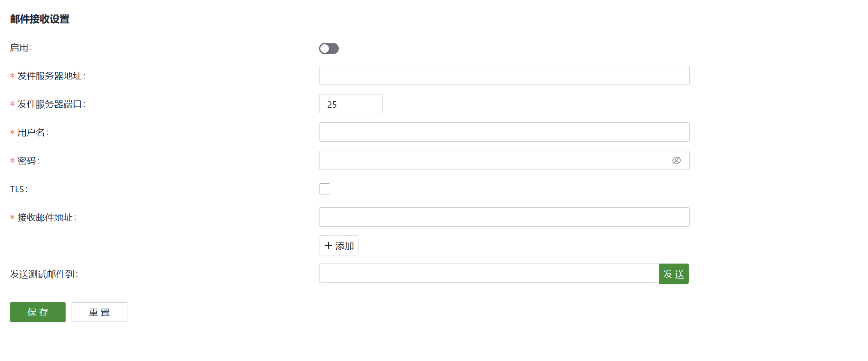Save settings with 保存 button
868x361 pixels.
[38, 312]
